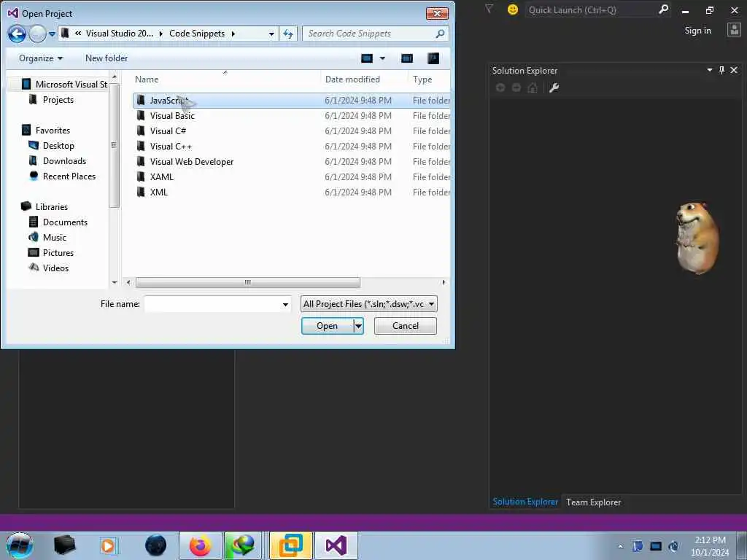Click the File name input box
Screen dimensions: 747x560
(x=212, y=304)
